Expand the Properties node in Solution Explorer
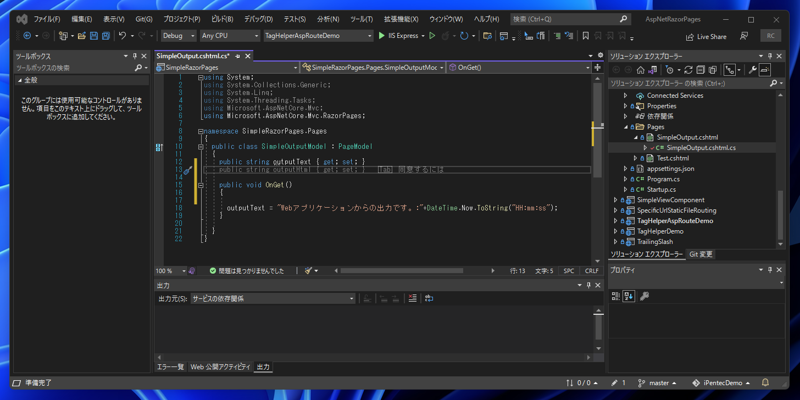800x400 pixels. click(x=626, y=106)
